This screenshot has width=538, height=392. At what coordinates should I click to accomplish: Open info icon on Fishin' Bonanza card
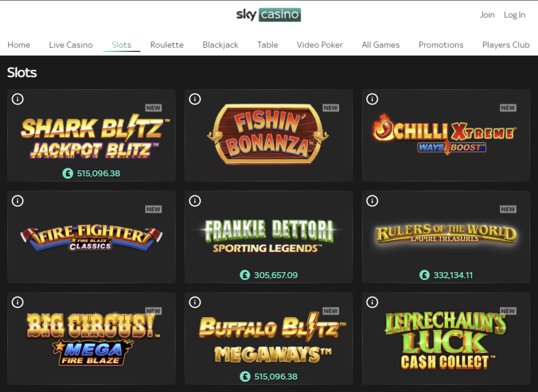pos(195,99)
